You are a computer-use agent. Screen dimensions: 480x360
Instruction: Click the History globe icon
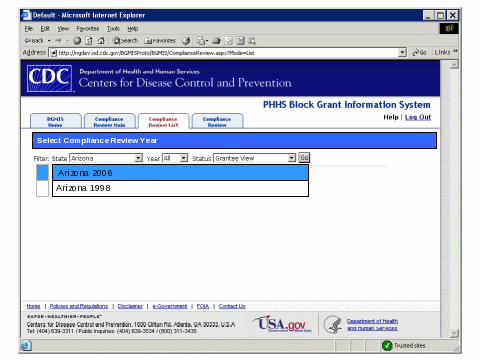click(186, 41)
